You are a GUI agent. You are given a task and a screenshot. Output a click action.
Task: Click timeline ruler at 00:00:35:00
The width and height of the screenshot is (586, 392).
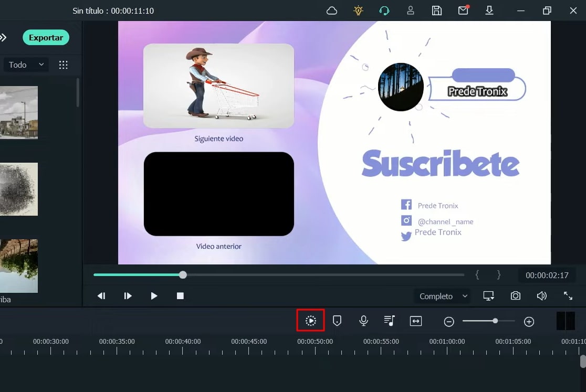(117, 342)
